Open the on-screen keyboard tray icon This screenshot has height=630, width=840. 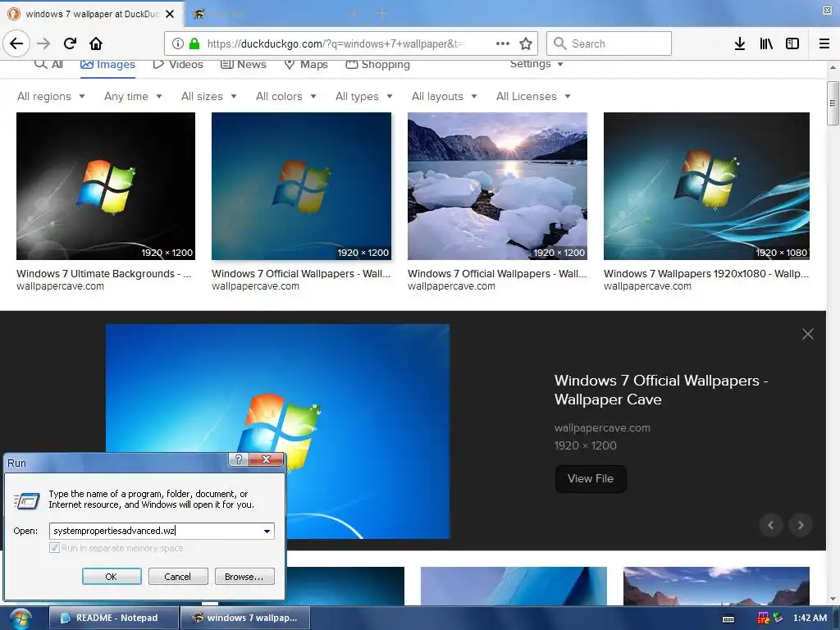pyautogui.click(x=728, y=619)
